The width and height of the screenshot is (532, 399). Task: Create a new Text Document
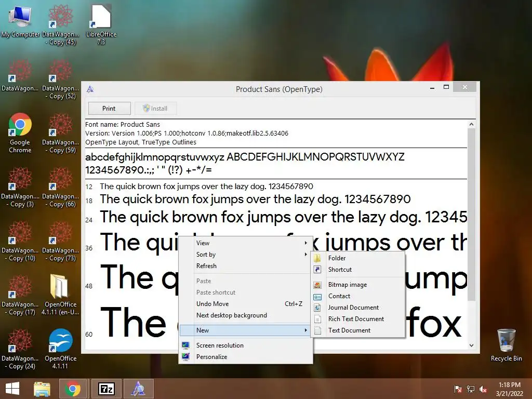(x=358, y=330)
